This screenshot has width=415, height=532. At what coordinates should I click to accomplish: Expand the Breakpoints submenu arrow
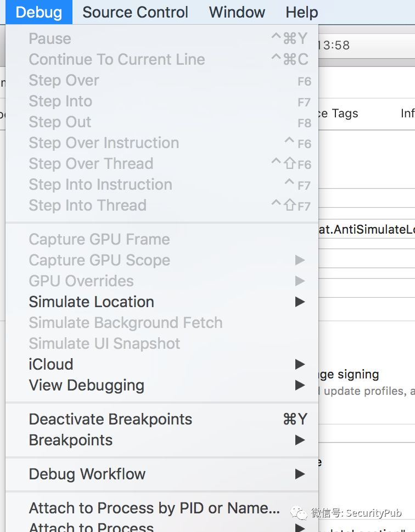tap(300, 440)
